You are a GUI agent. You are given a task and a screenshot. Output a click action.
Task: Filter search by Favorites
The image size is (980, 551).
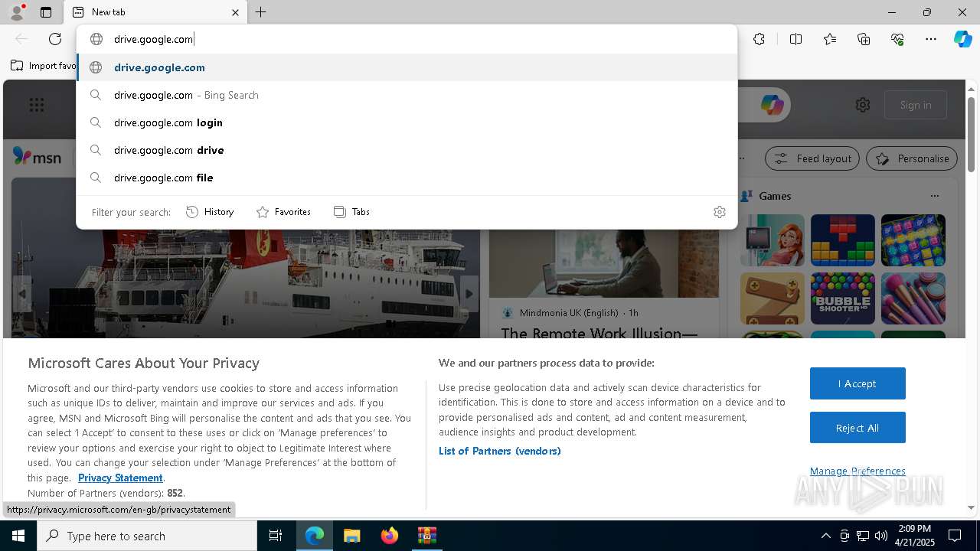point(283,212)
